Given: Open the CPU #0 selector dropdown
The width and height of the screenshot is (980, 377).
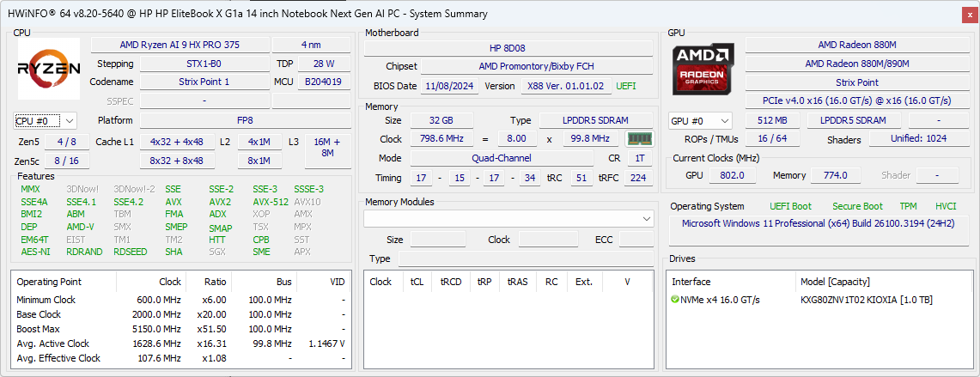Looking at the screenshot, I should [x=46, y=121].
